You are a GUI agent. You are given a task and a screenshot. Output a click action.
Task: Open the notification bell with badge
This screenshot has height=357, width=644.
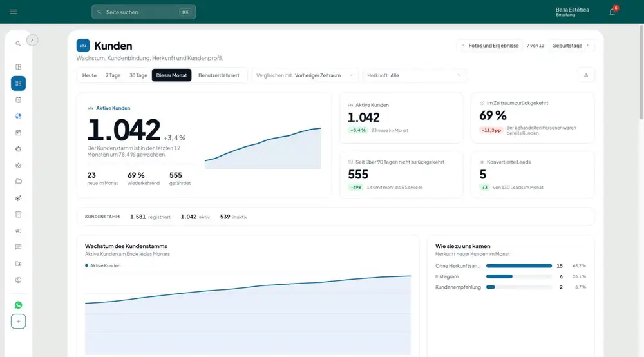612,12
